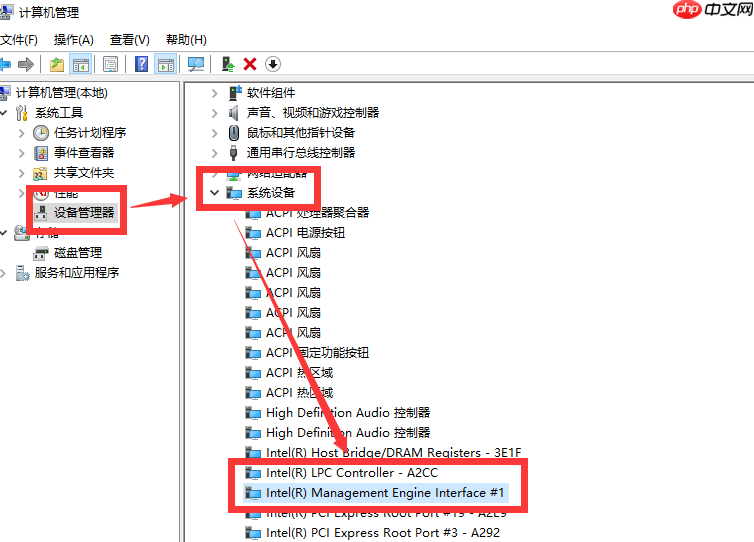
Task: Click the 服务和应用程序 icon
Action: tap(22, 273)
